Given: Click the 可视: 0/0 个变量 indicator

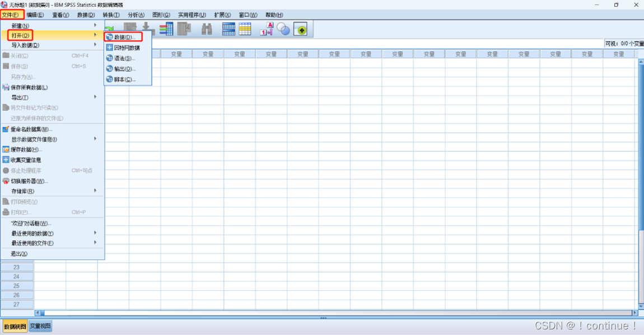Looking at the screenshot, I should point(624,43).
